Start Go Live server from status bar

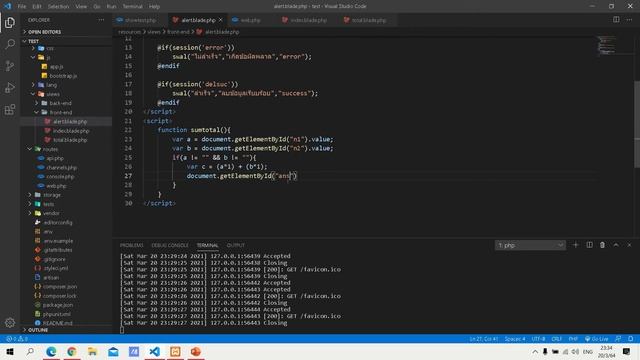pos(596,339)
